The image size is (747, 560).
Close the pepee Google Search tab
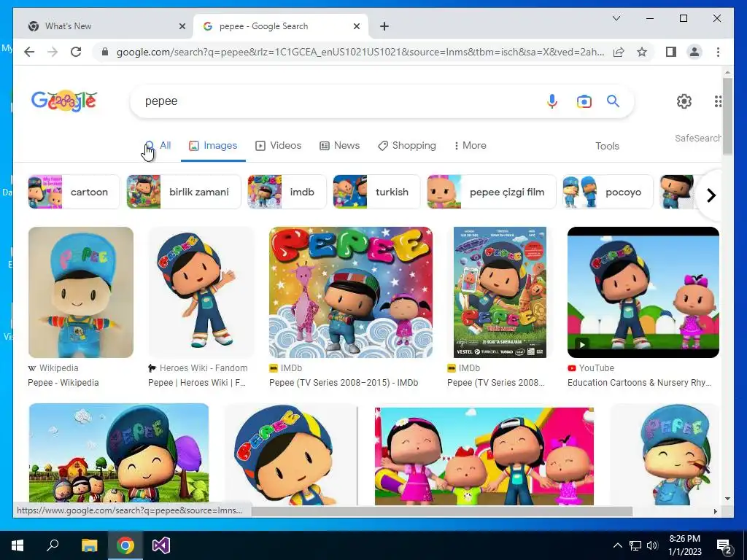(x=356, y=26)
